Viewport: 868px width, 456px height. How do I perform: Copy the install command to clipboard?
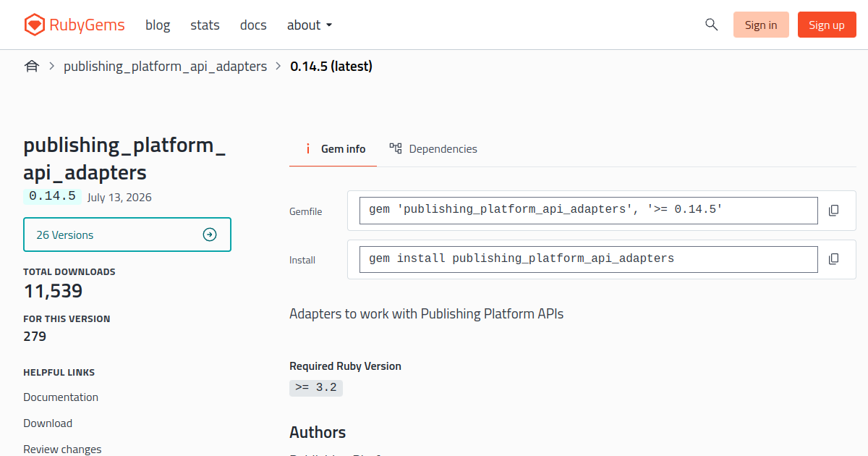(x=833, y=259)
